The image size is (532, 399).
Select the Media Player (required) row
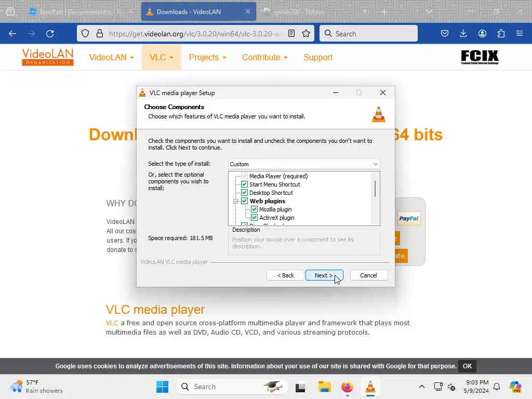click(278, 176)
